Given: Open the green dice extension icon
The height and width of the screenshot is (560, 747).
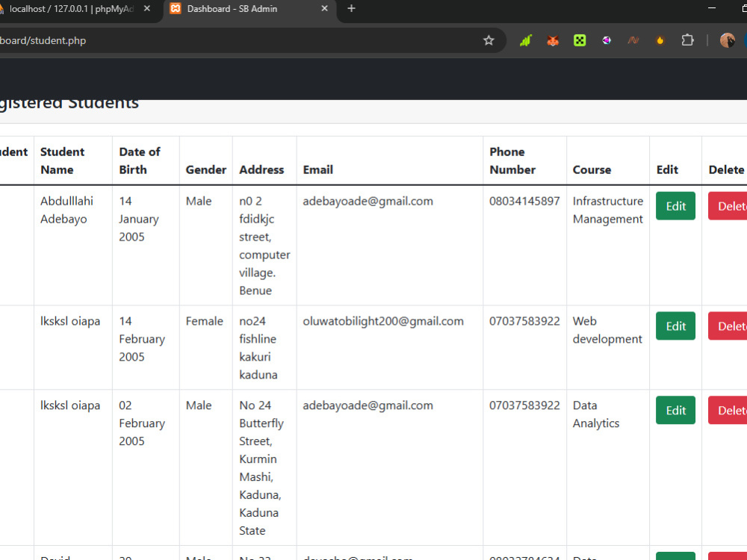Looking at the screenshot, I should coord(580,40).
